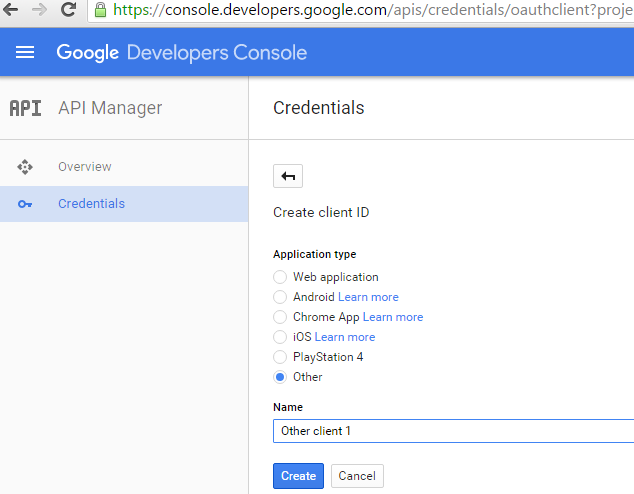Open Learn more link for Android
This screenshot has height=494, width=634.
(x=368, y=297)
